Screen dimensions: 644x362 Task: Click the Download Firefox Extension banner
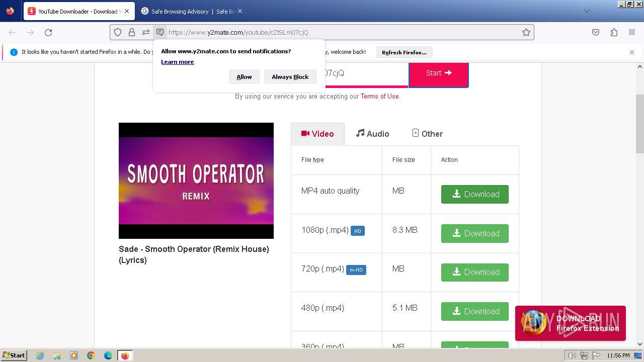(571, 323)
